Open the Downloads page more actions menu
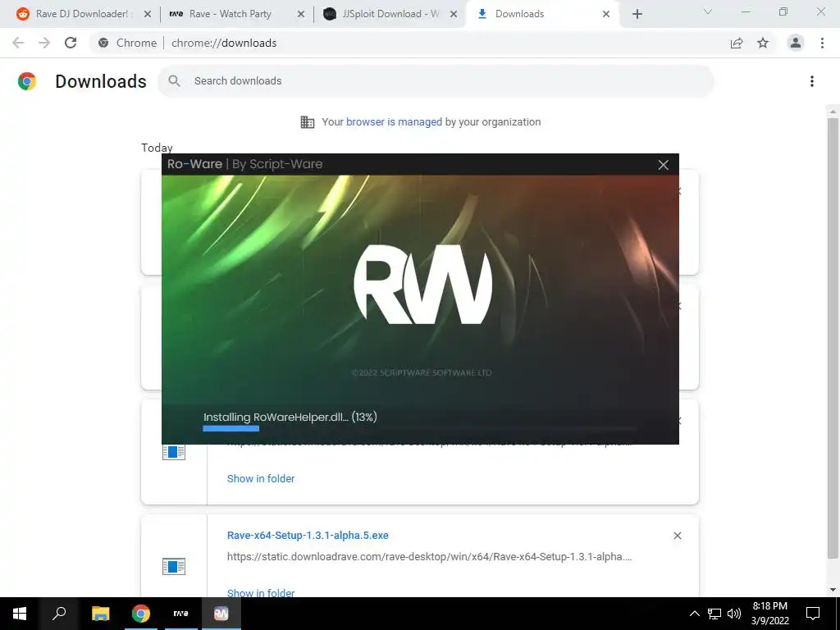Image resolution: width=840 pixels, height=630 pixels. [812, 81]
